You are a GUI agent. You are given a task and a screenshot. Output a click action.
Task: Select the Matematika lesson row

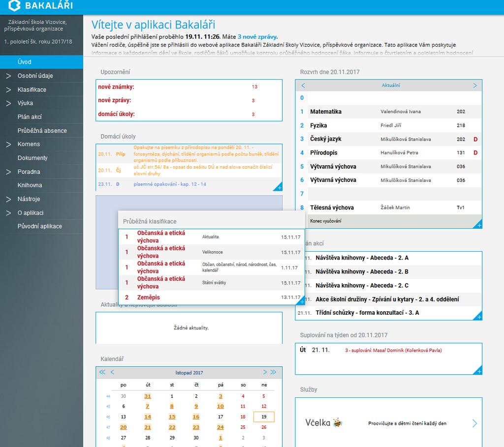(x=388, y=112)
